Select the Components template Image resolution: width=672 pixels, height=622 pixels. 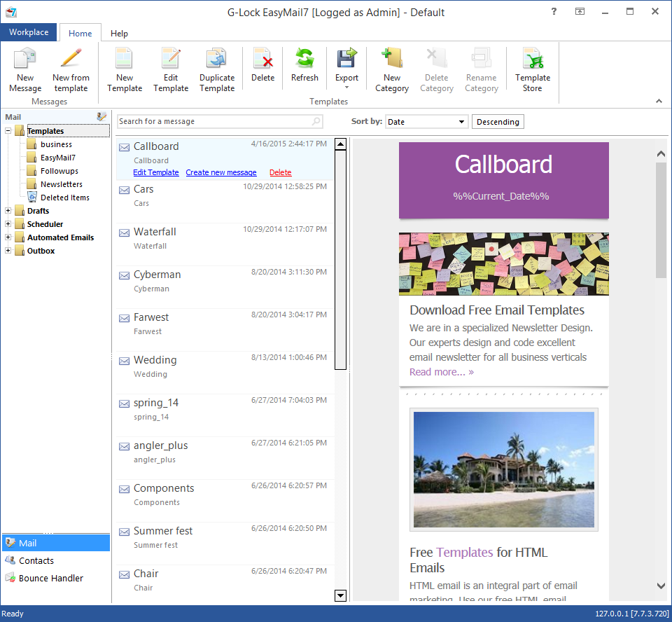pos(225,501)
